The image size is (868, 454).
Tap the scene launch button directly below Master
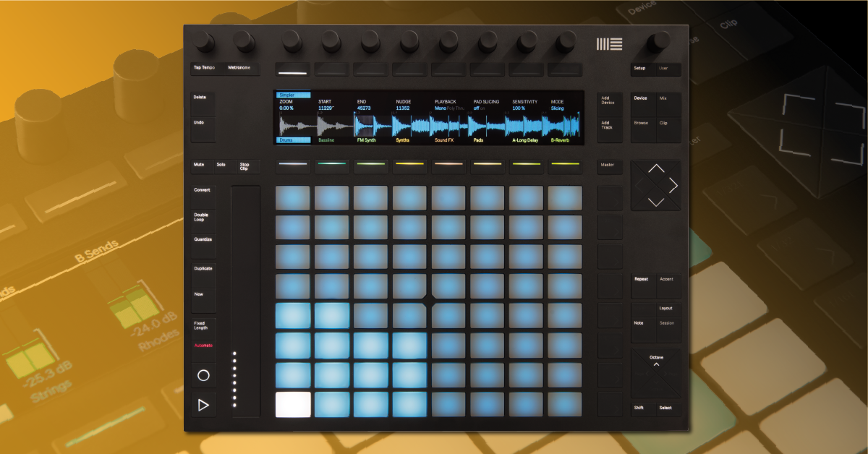pos(610,197)
